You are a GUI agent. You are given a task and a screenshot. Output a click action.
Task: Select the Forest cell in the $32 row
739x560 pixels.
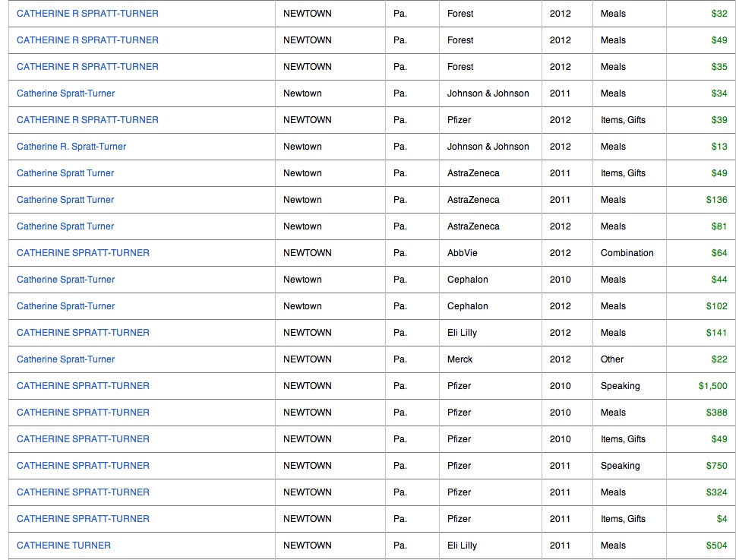[491, 14]
